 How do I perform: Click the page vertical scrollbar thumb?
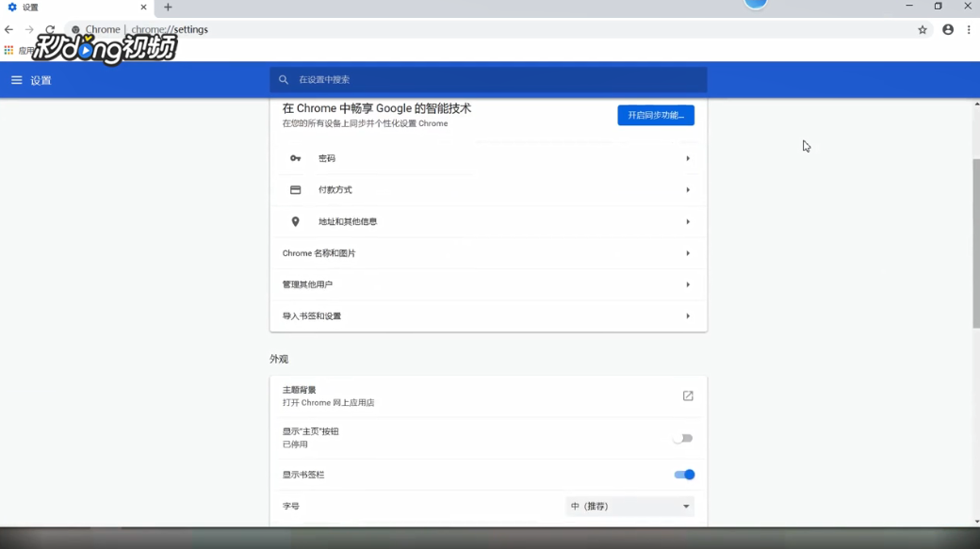click(976, 242)
